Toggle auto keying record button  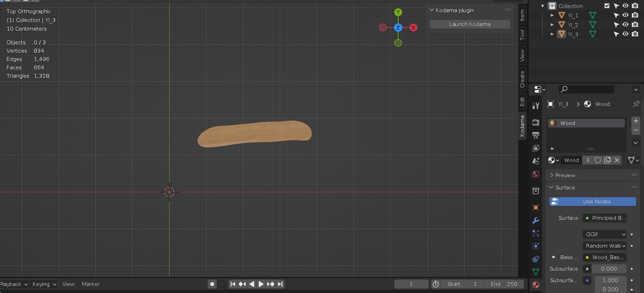212,284
